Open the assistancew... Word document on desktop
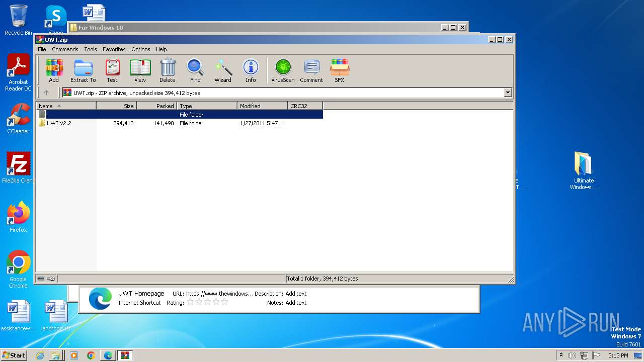644x362 pixels. click(x=18, y=316)
